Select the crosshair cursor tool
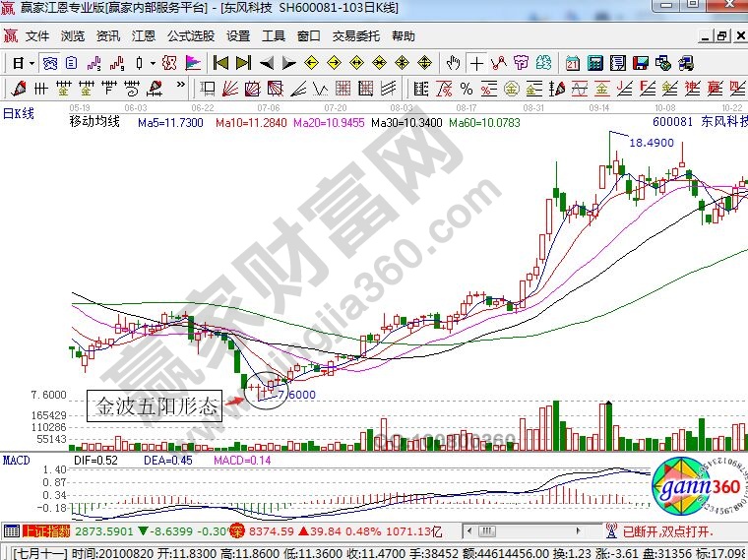Viewport: 748px width, 560px height. (476, 63)
